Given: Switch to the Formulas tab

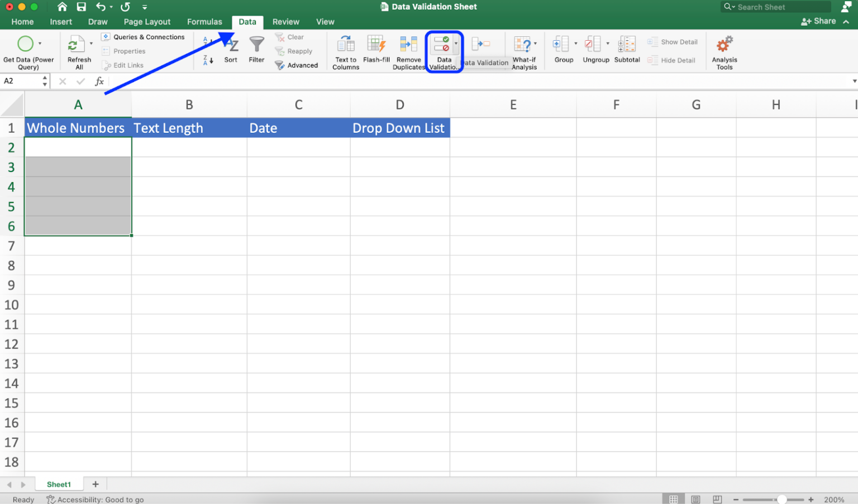Looking at the screenshot, I should [x=204, y=22].
